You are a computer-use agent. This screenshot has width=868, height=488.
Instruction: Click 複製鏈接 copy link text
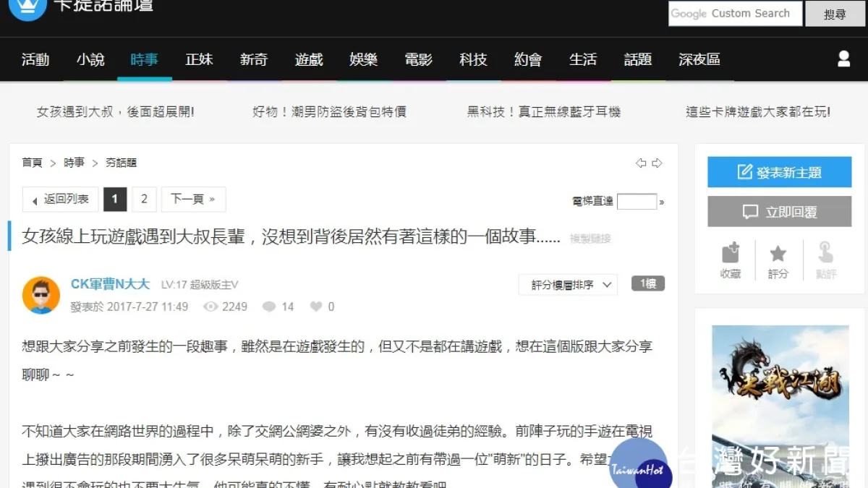[590, 239]
